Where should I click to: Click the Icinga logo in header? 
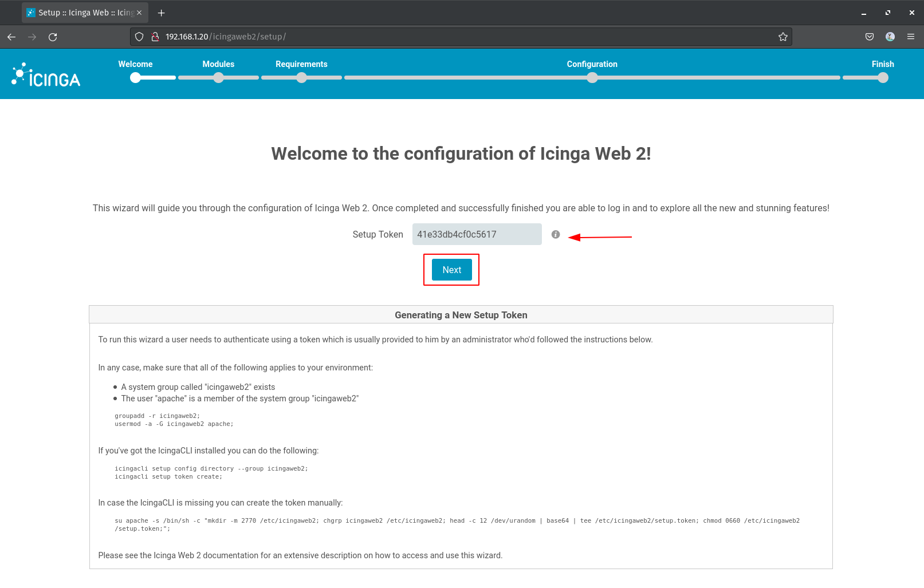click(46, 75)
